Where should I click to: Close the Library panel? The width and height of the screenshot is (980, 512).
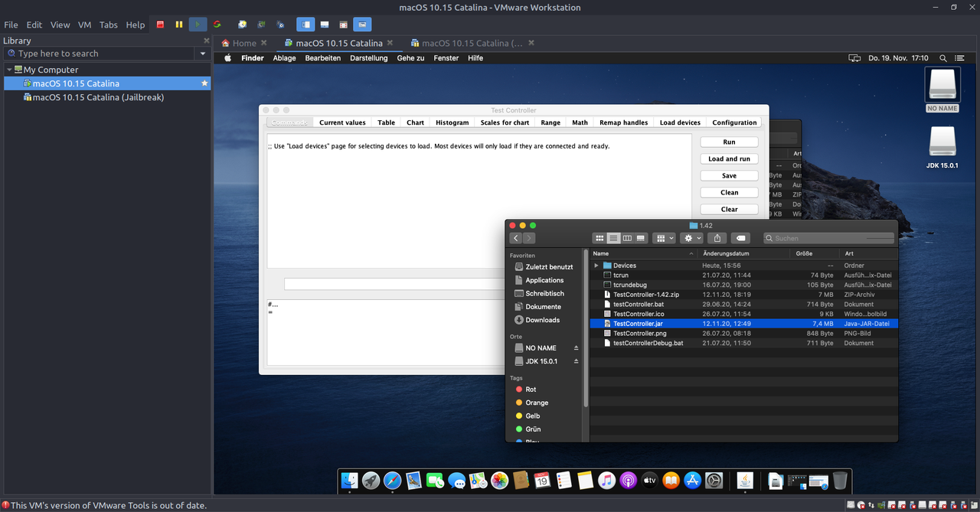tap(206, 41)
